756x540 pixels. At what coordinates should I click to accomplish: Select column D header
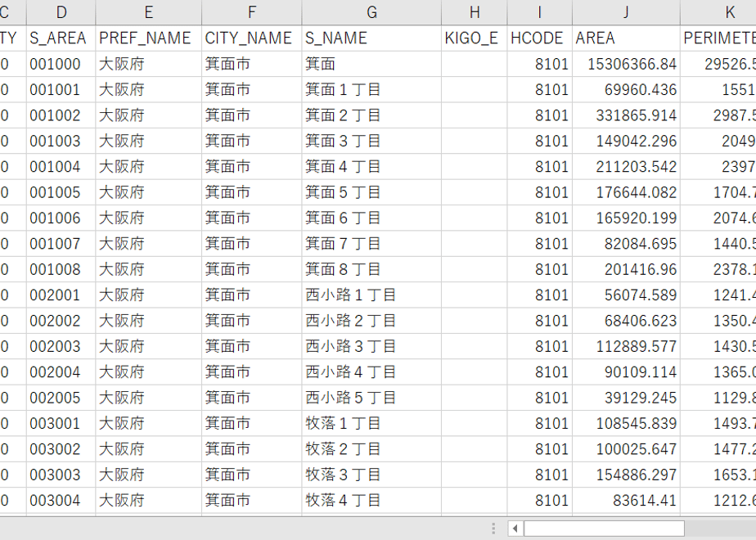pos(61,12)
